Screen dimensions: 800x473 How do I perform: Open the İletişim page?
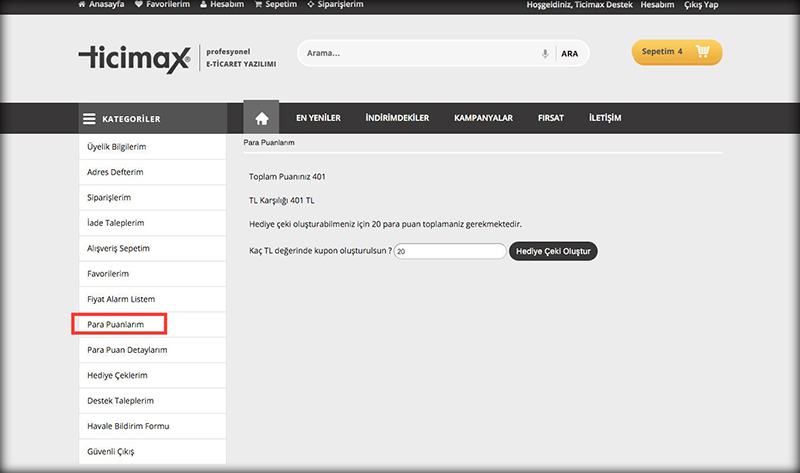pyautogui.click(x=605, y=118)
